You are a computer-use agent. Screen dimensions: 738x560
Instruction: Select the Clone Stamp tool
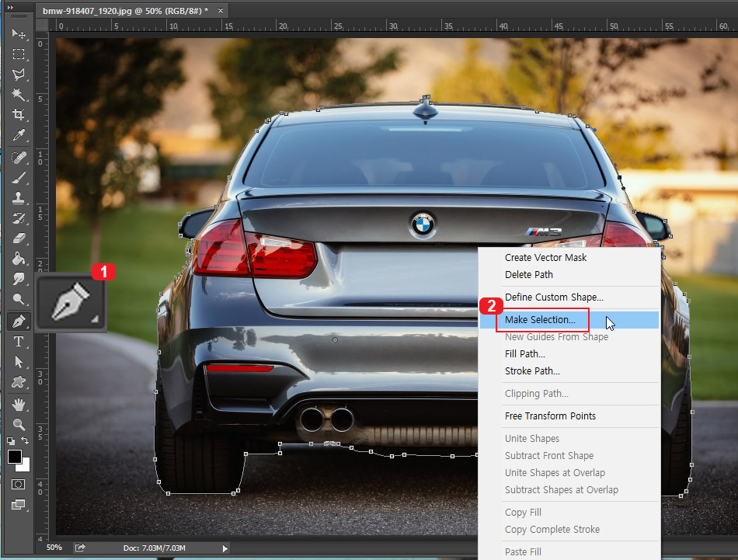(x=19, y=198)
